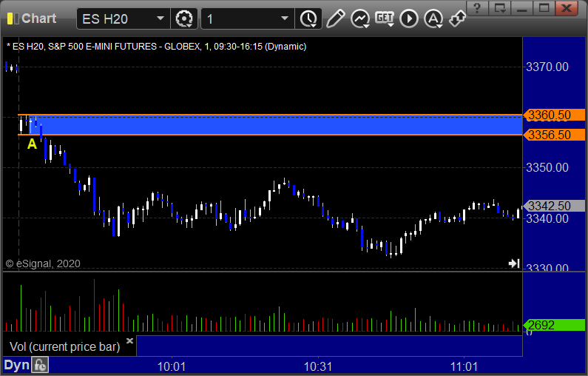The width and height of the screenshot is (588, 376).
Task: Jump to latest bar arrow icon
Action: [x=514, y=263]
